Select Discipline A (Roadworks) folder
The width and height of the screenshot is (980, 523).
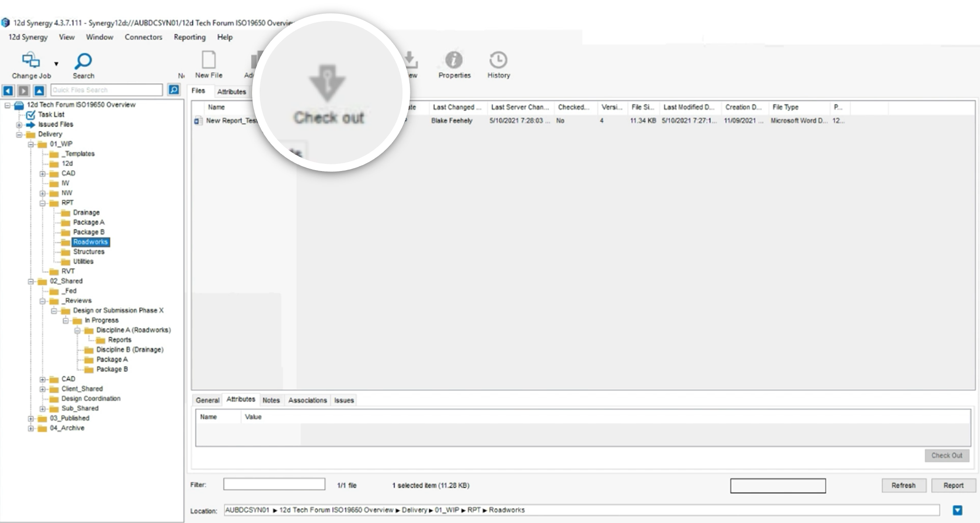(x=134, y=330)
